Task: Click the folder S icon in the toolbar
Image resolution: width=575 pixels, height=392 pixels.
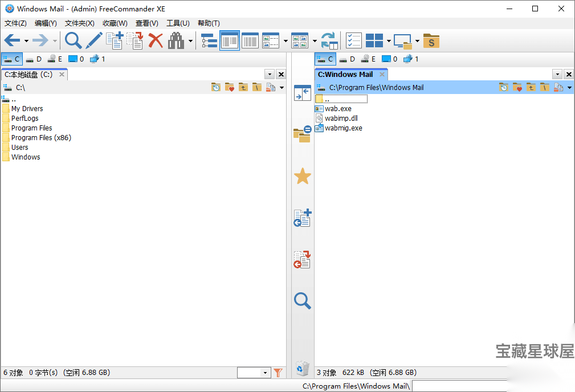Action: [431, 40]
